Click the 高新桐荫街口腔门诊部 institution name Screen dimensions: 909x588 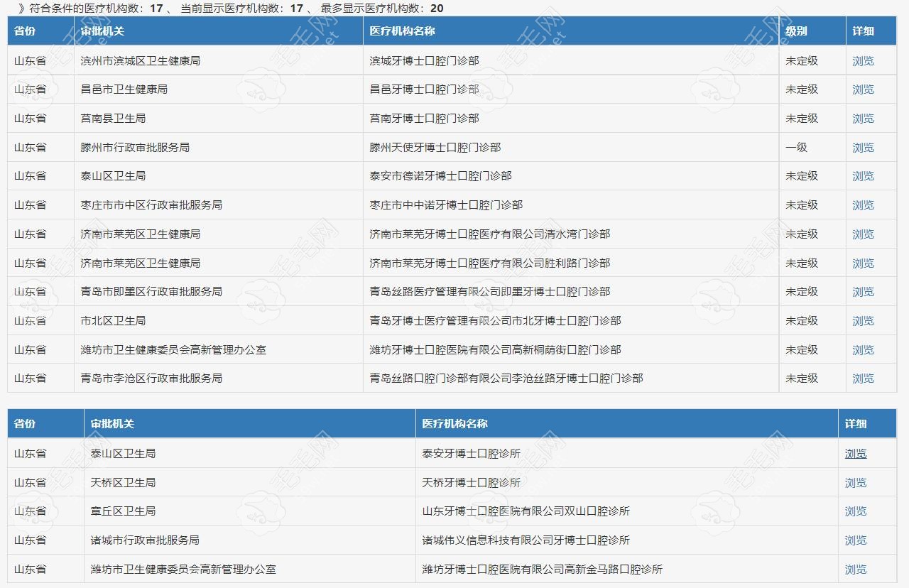point(496,350)
